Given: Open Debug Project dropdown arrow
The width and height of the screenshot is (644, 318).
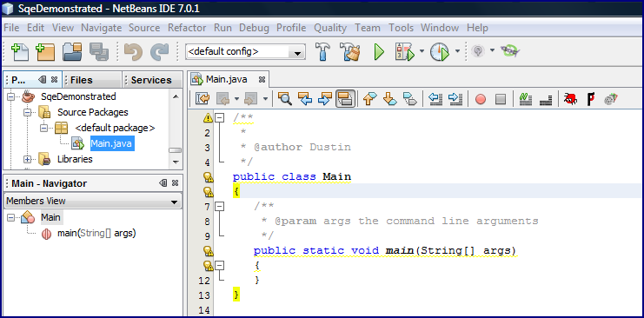Looking at the screenshot, I should (x=422, y=52).
